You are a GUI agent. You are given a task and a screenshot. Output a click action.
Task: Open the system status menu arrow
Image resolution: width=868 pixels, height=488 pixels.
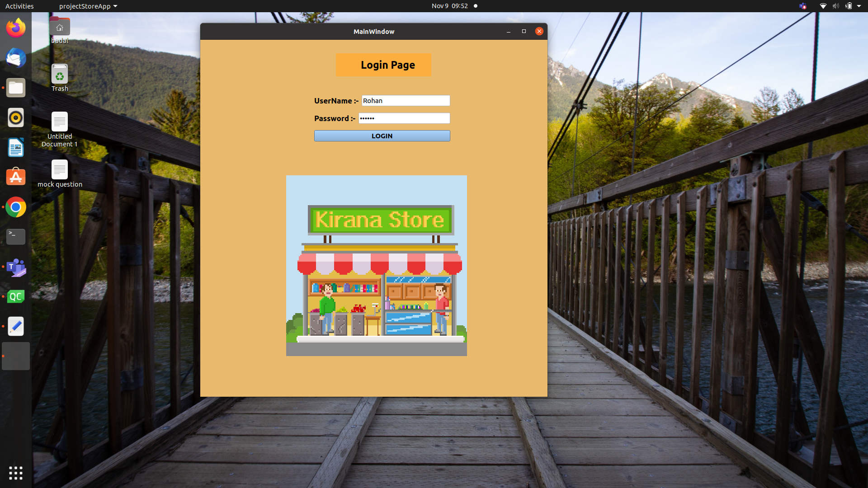coord(859,6)
